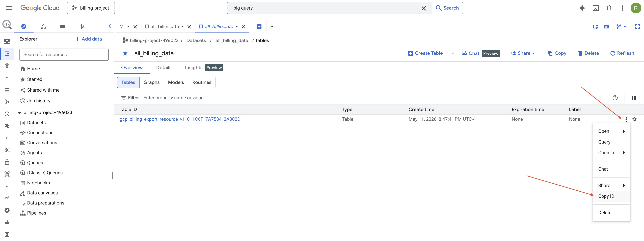Unstar the all_billing_data dataset

(125, 53)
